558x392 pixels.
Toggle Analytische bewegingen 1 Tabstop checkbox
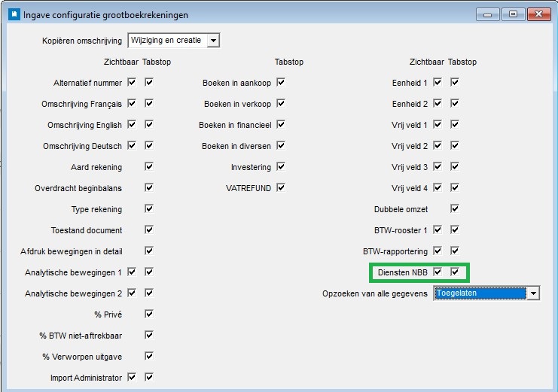coord(149,272)
